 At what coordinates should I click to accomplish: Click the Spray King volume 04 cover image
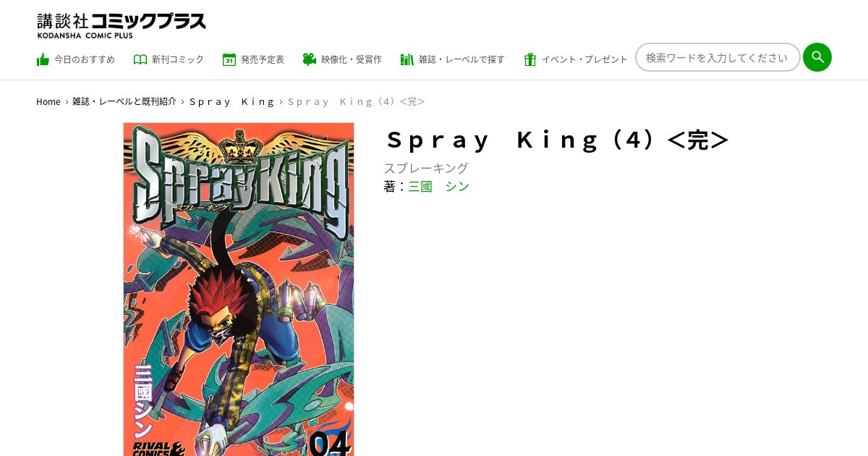pos(239,290)
